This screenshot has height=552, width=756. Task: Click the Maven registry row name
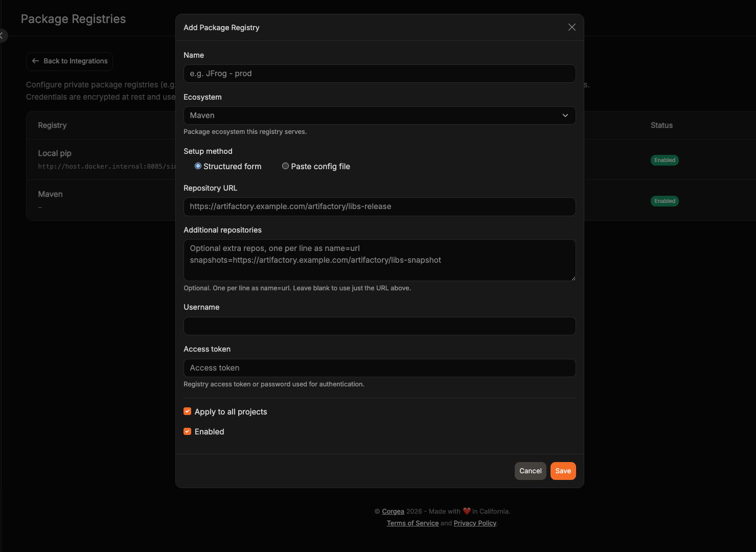point(50,194)
